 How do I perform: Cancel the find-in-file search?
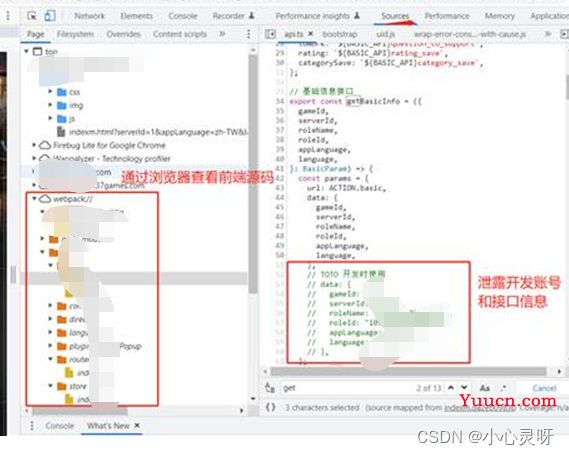544,388
